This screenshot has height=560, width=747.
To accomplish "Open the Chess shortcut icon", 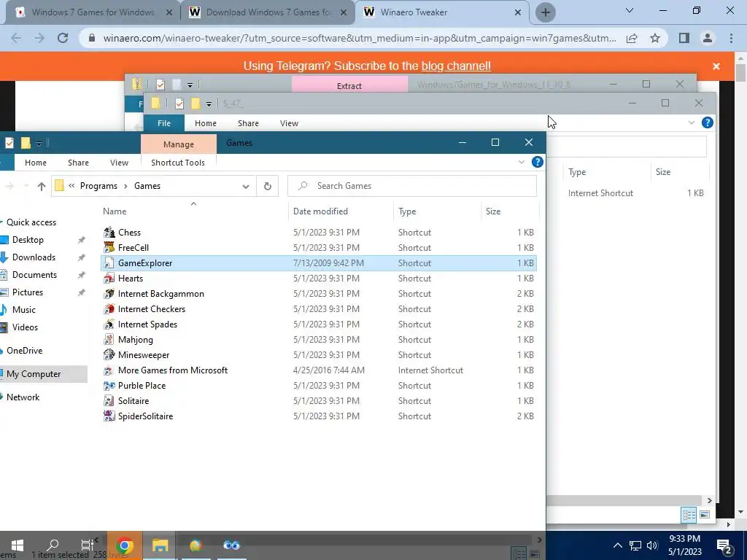I will coord(109,233).
